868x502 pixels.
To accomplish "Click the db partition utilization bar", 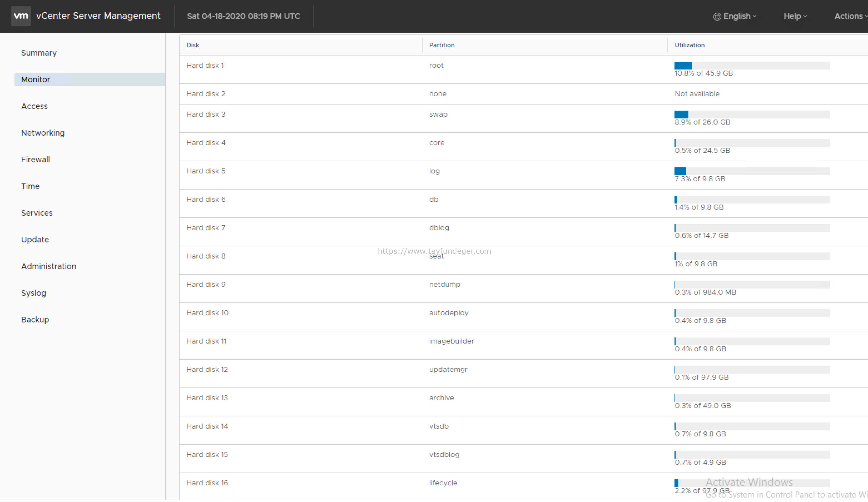I will (x=752, y=200).
